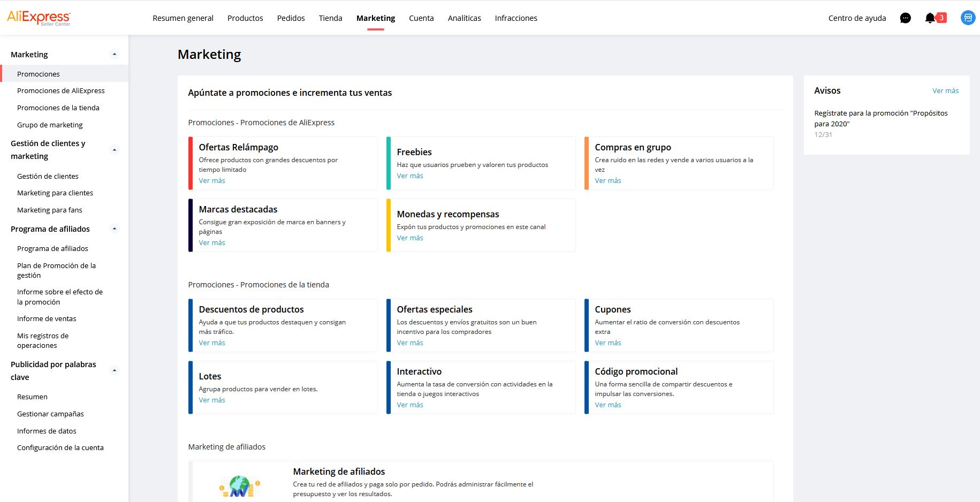Click Ver más under Descuentos de productos
980x502 pixels.
[x=212, y=343]
